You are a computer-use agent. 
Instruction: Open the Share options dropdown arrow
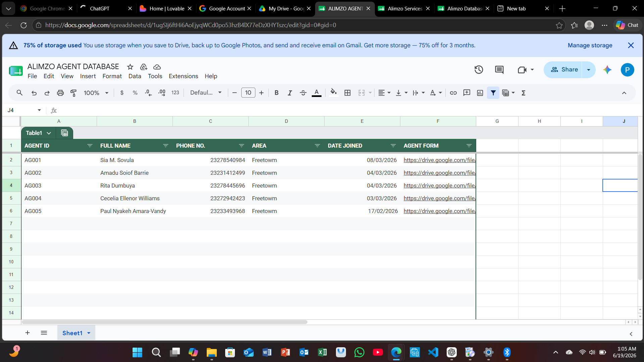click(589, 70)
